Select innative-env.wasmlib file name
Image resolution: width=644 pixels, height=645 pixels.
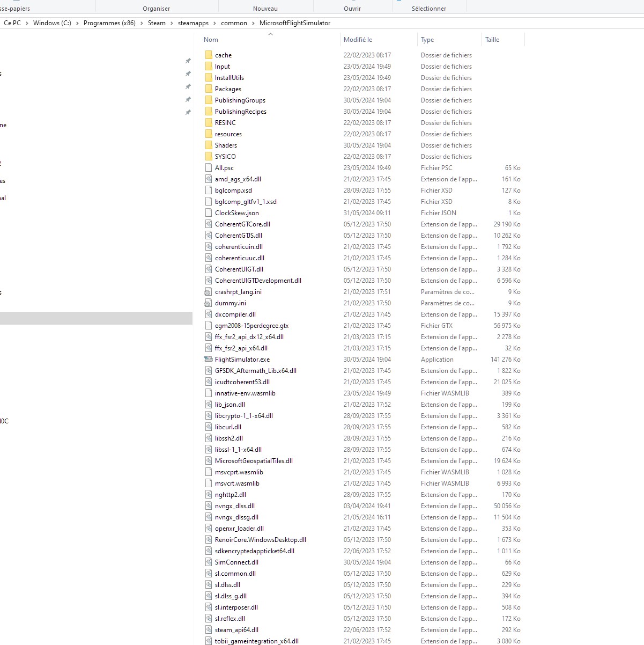point(245,393)
